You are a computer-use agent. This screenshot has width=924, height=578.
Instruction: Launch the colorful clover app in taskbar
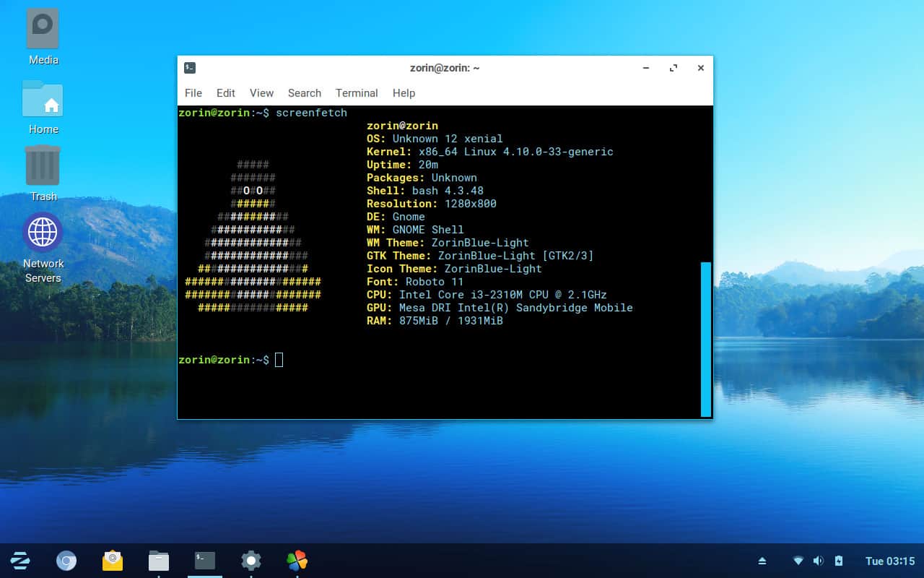click(297, 560)
